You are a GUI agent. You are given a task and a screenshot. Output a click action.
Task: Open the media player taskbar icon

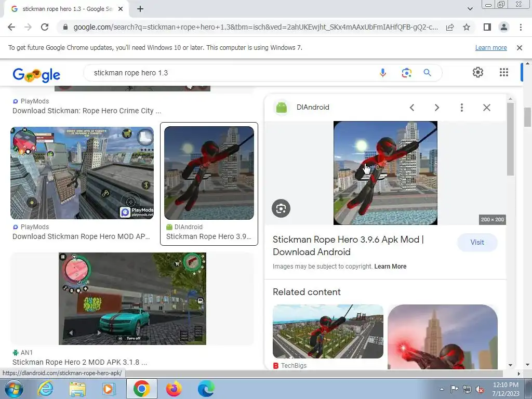[109, 389]
